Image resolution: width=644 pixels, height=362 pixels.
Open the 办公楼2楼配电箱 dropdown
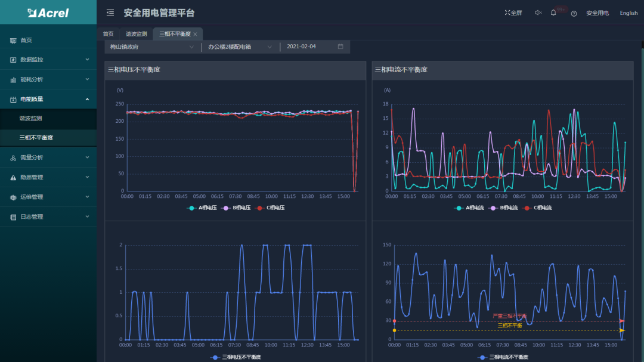point(240,47)
